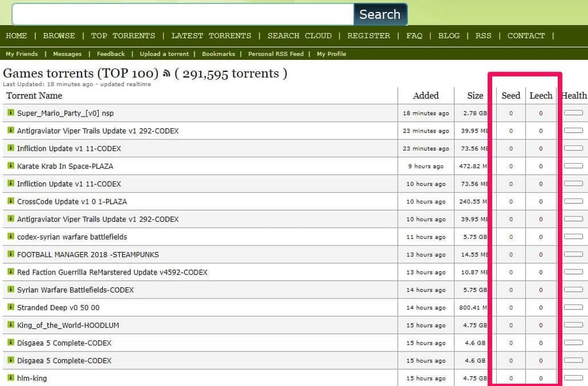Open My Friends in the sub-navigation
This screenshot has width=588, height=386.
pyautogui.click(x=22, y=54)
